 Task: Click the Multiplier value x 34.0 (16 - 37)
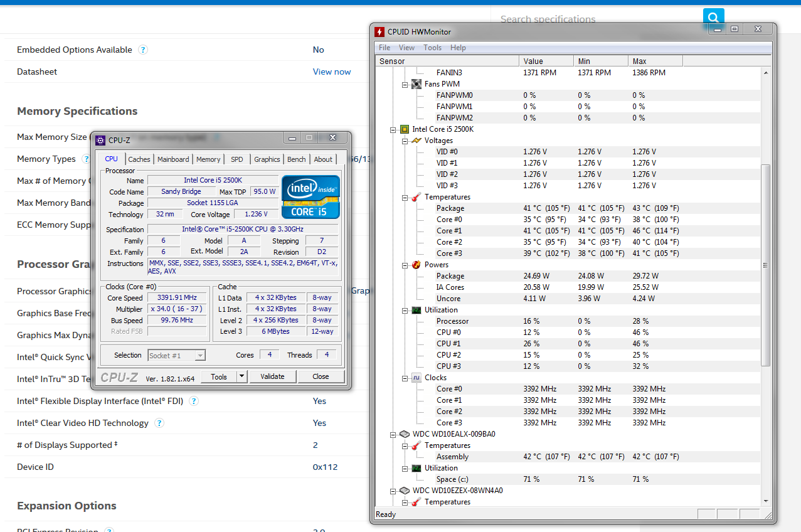(x=178, y=309)
